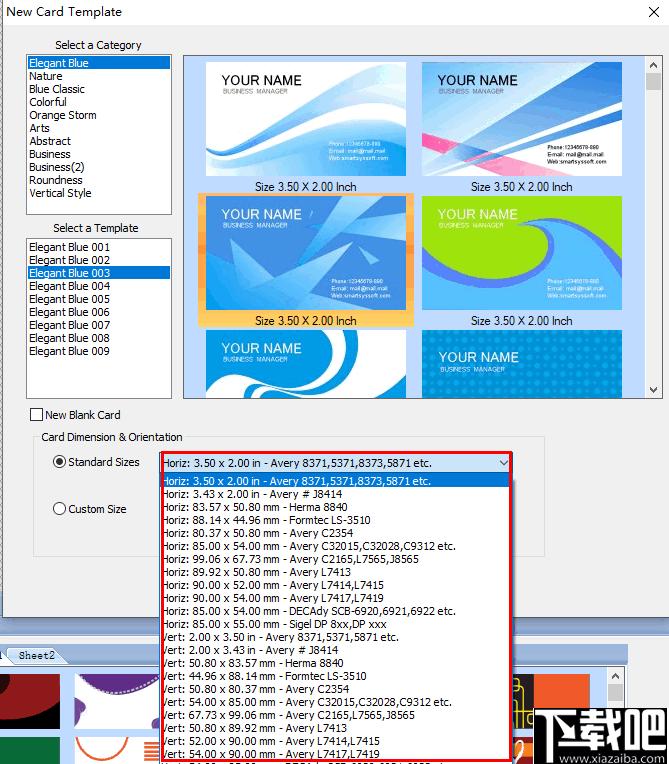The height and width of the screenshot is (764, 669).
Task: Select Elegant Blue 001 from template list
Action: point(69,247)
